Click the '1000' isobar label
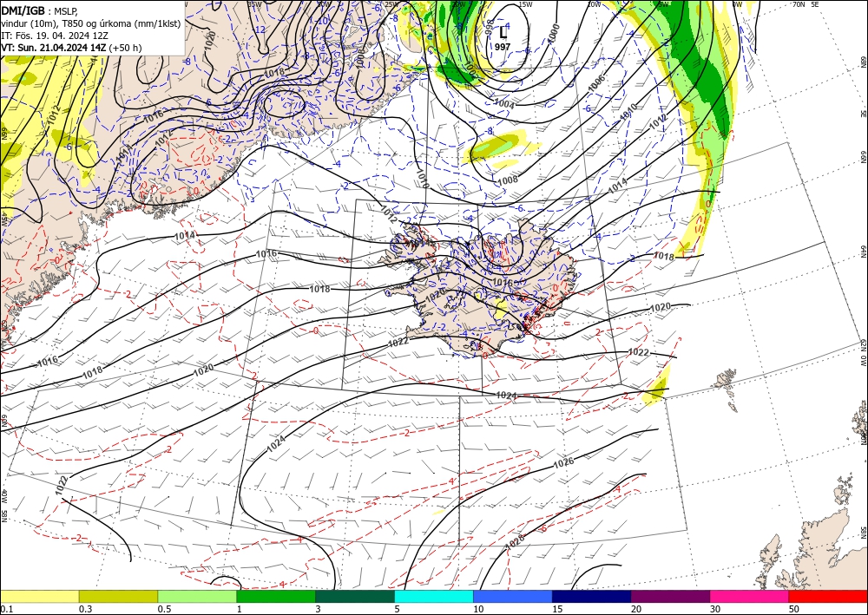Viewport: 868px width, 615px height. click(554, 33)
